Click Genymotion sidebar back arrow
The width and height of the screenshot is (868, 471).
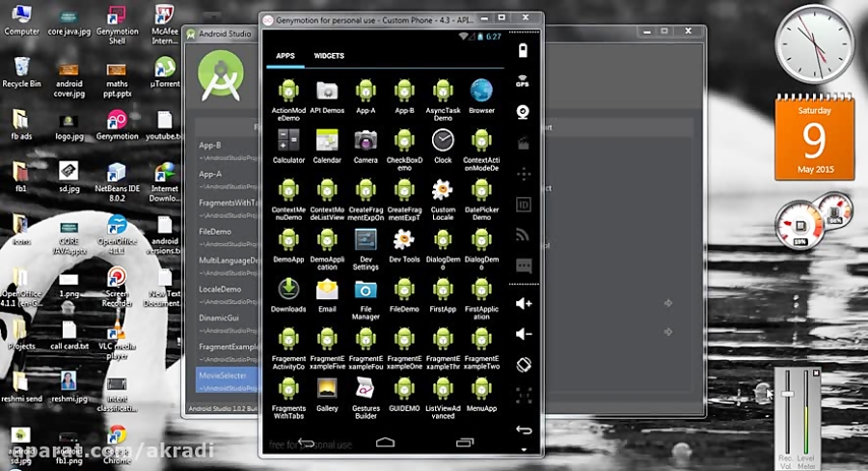(524, 429)
